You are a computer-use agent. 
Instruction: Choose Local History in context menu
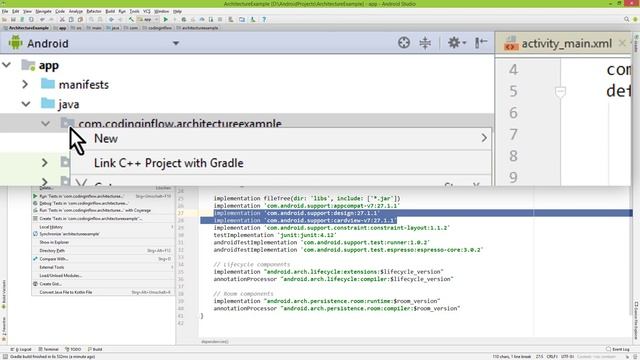click(103, 227)
